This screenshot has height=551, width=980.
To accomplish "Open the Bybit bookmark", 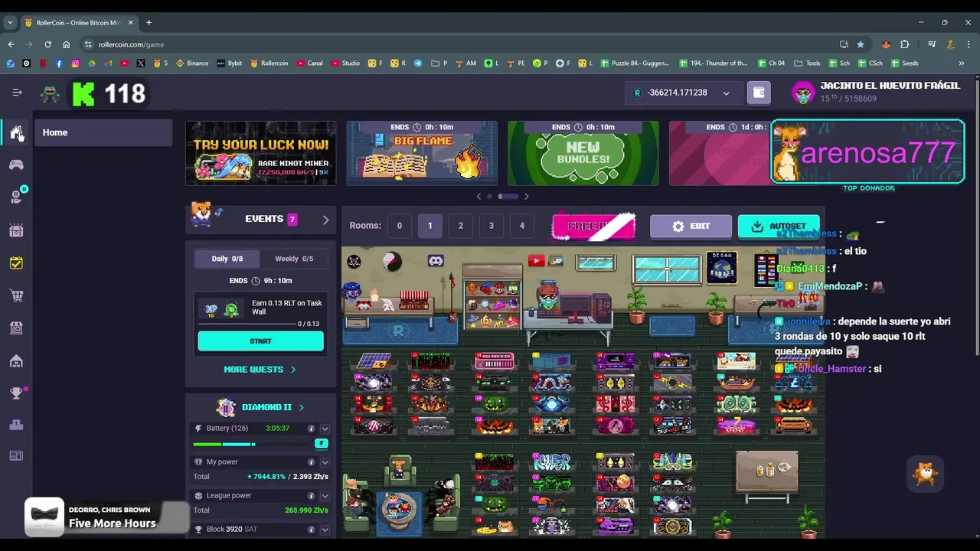I will click(229, 64).
